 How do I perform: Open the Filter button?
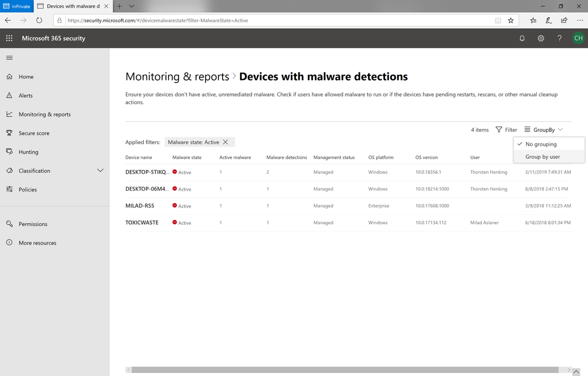click(x=506, y=129)
